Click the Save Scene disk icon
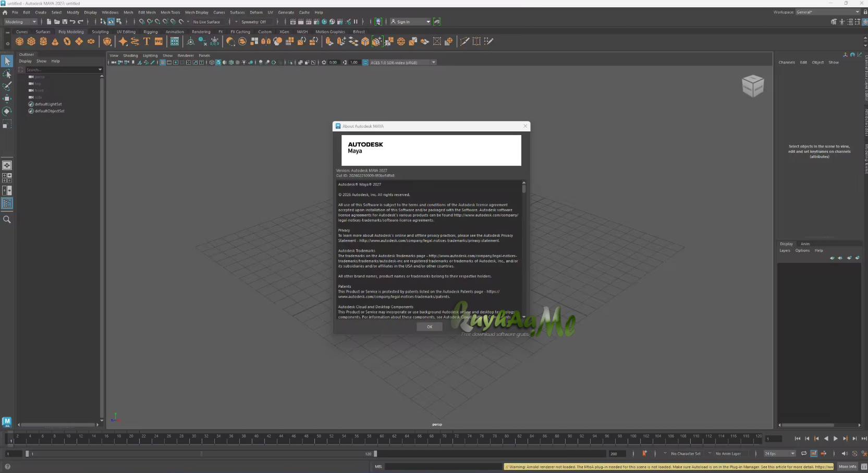The height and width of the screenshot is (473, 868). point(65,22)
